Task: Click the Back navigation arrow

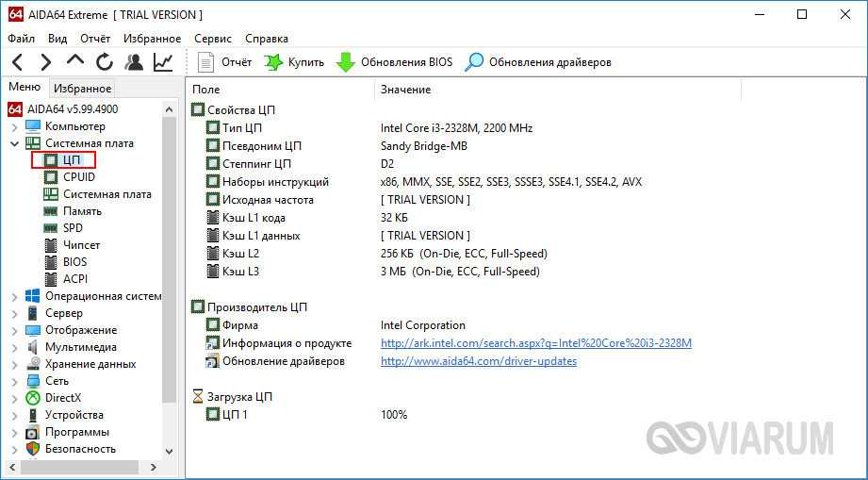Action: [x=17, y=62]
